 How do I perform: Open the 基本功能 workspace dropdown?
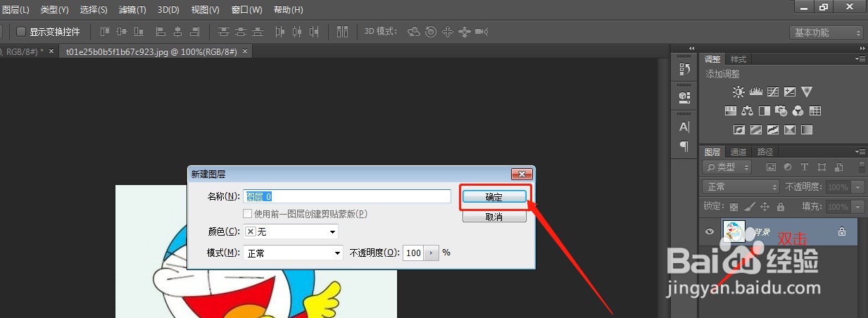point(826,32)
